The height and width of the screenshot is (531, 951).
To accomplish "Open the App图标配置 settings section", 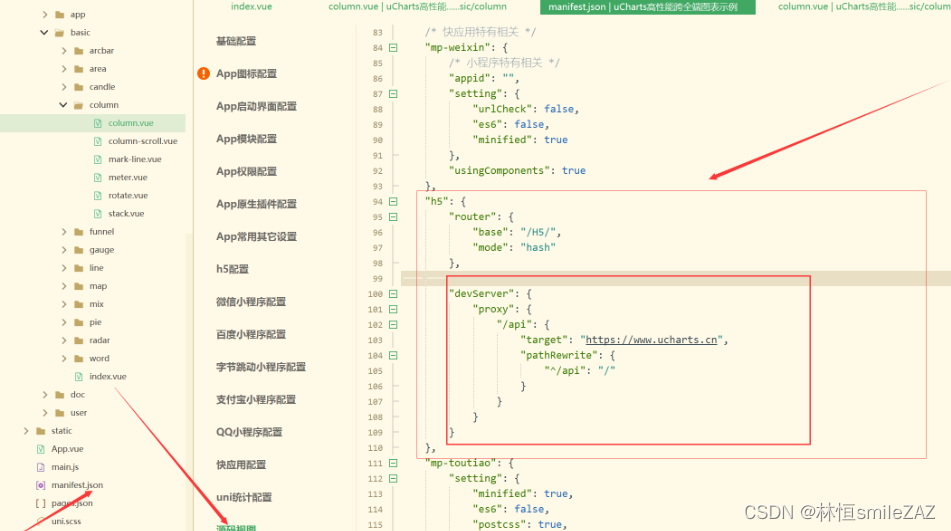I will (246, 74).
